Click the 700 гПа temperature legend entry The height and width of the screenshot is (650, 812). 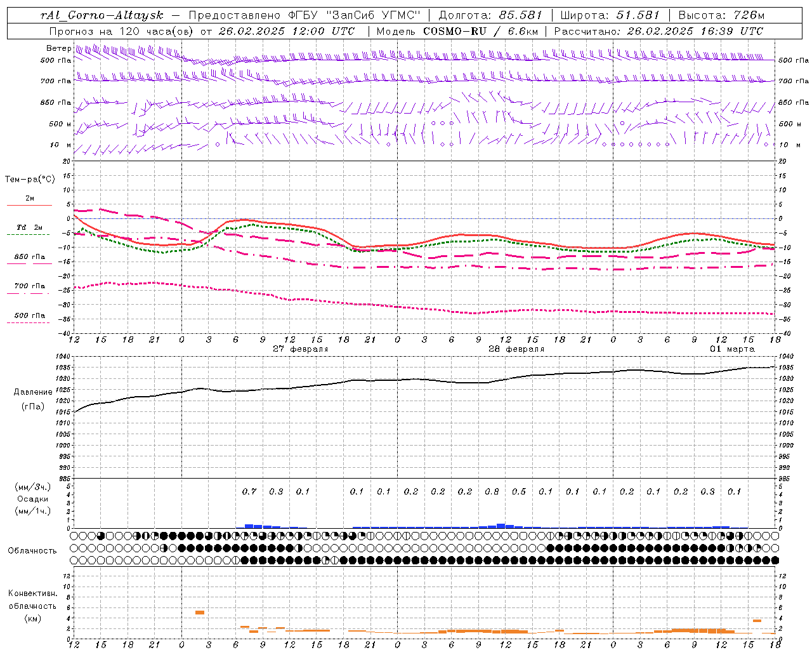[30, 286]
